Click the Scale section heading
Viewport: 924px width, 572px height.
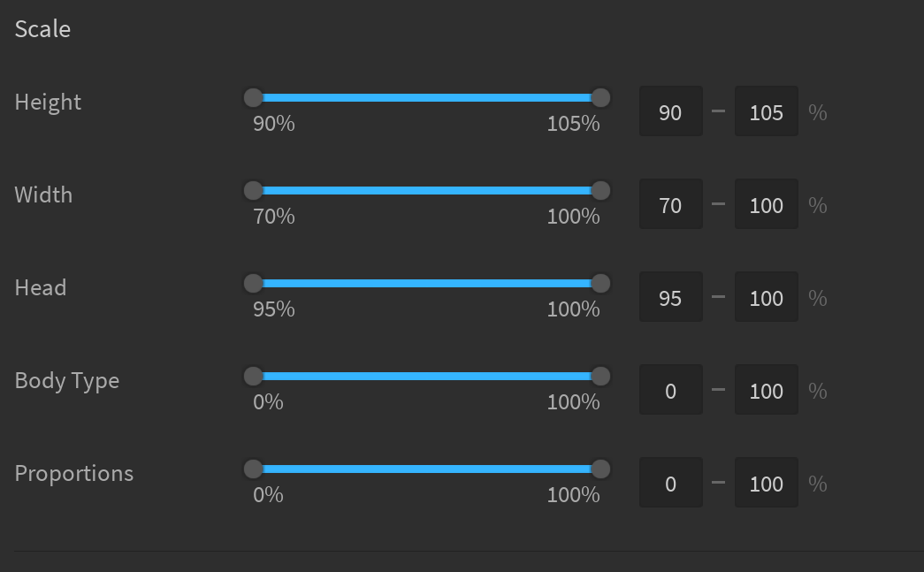tap(42, 28)
